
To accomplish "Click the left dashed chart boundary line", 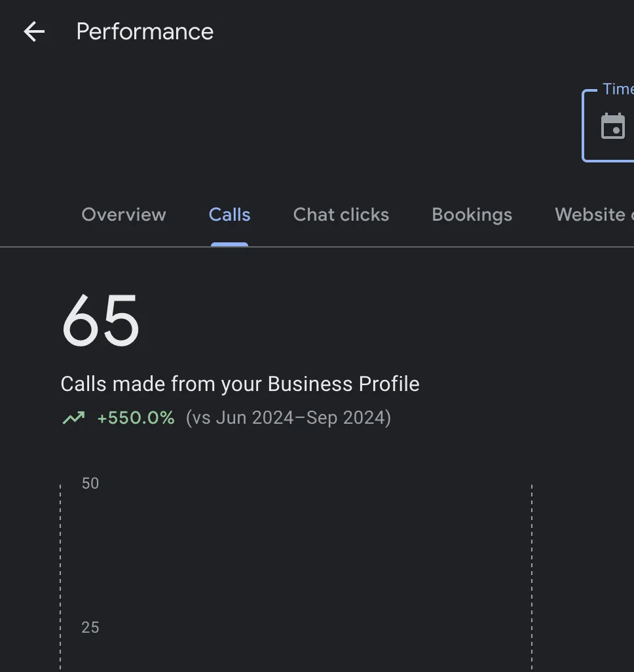I will pos(60,576).
